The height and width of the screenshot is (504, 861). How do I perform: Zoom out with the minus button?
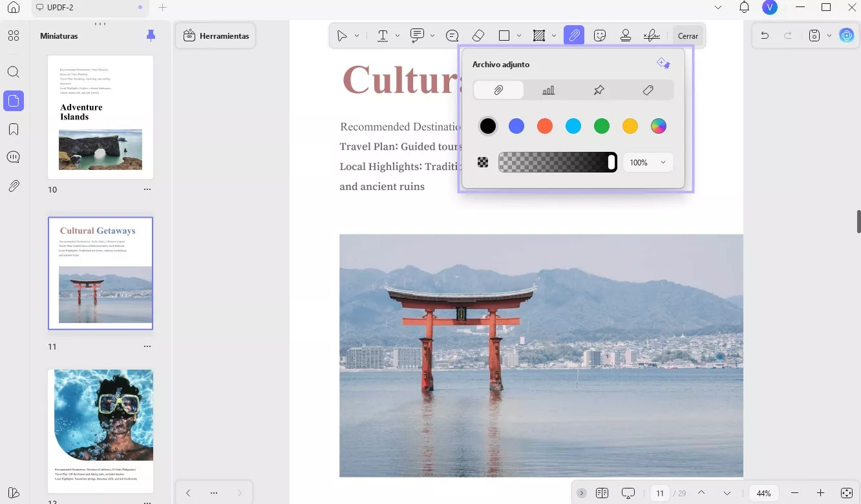point(795,493)
